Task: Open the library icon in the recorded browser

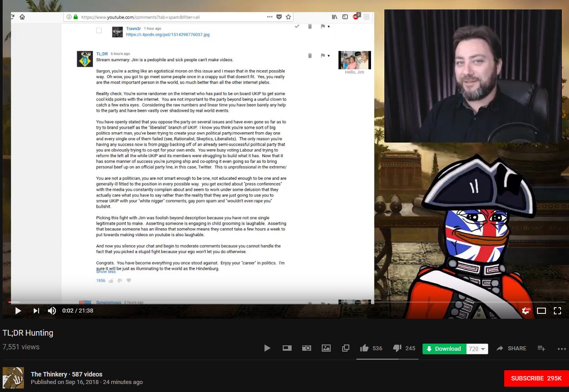Action: point(335,17)
